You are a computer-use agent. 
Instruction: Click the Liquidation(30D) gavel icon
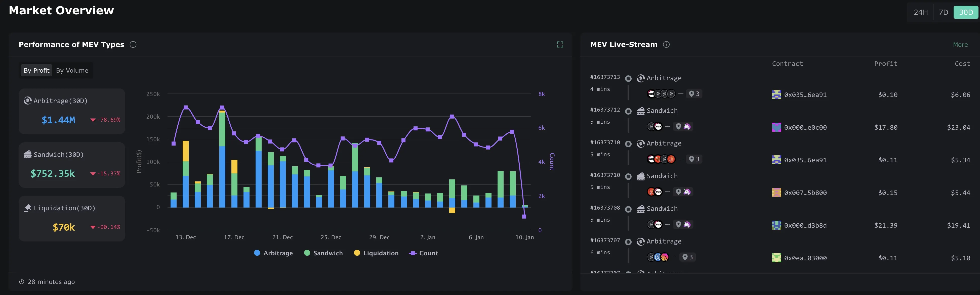(27, 208)
